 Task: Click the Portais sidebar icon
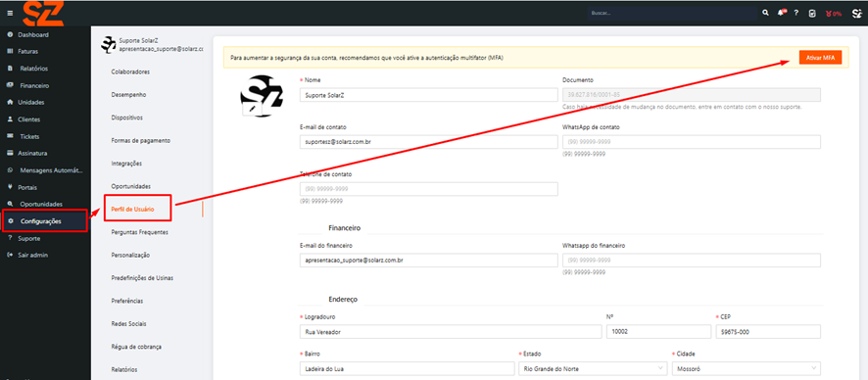(10, 187)
